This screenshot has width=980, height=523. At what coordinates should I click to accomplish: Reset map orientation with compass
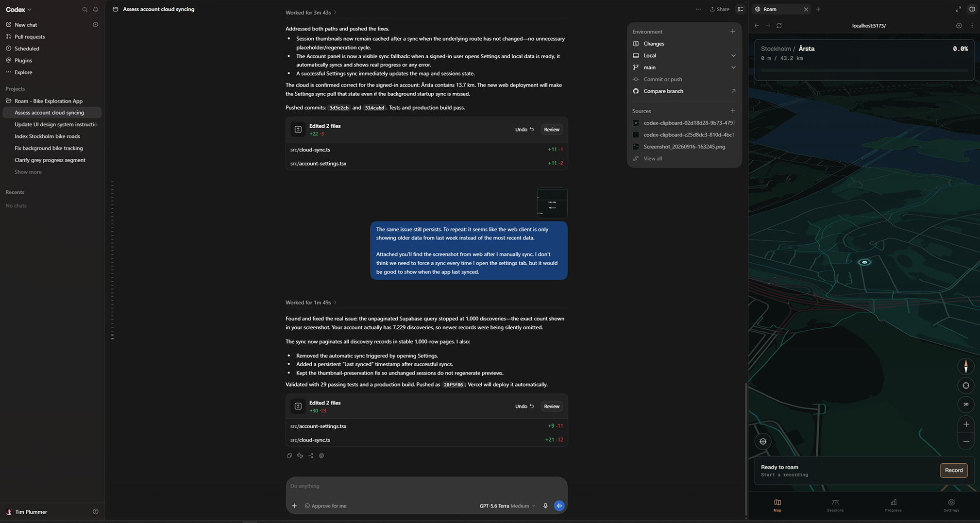coord(966,367)
